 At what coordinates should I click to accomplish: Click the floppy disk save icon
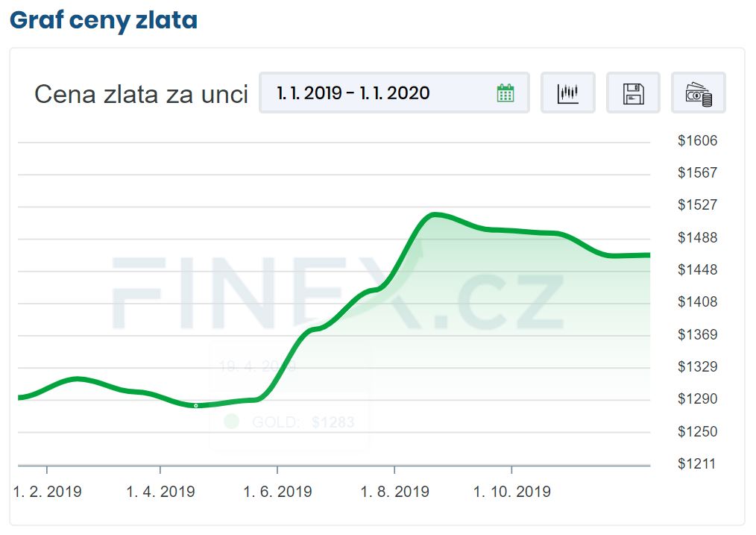633,93
